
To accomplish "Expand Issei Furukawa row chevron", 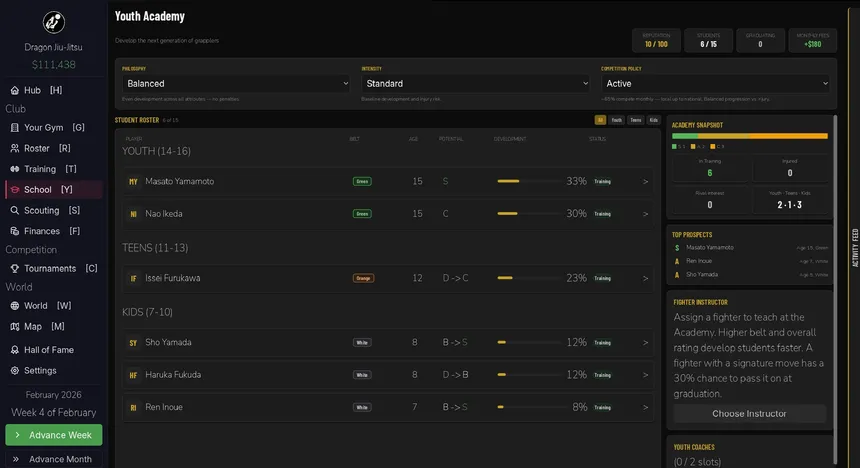I will coord(645,278).
